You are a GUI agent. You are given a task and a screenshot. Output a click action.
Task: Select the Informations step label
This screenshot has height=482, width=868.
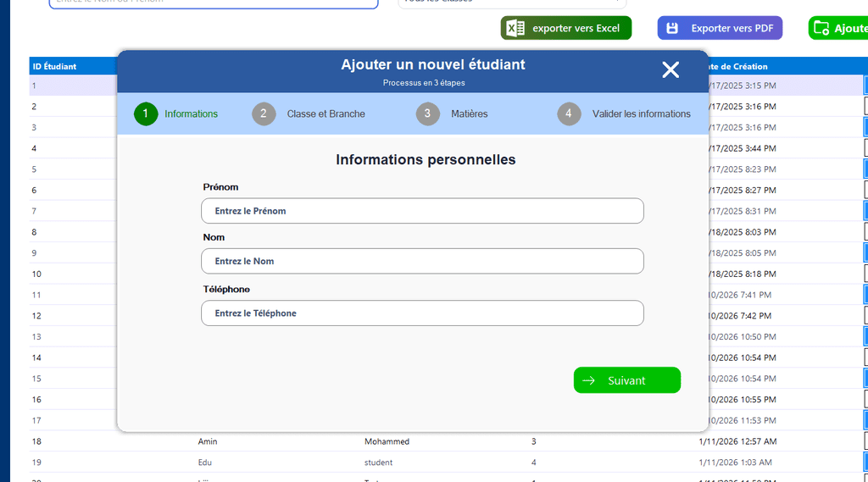(x=191, y=114)
